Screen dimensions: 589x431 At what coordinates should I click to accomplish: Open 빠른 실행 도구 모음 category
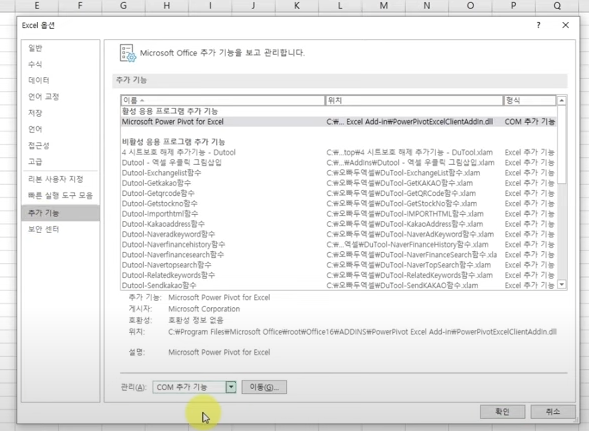coord(60,195)
